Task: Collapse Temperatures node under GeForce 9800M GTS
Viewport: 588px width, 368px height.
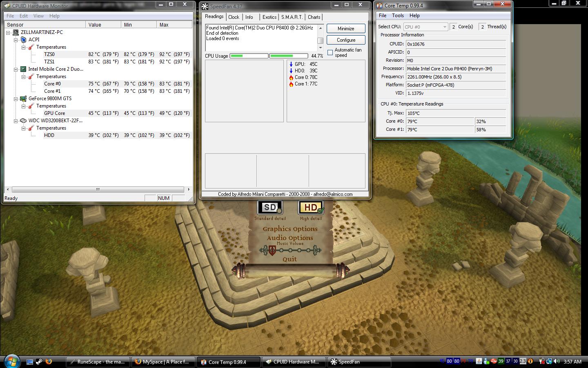Action: pos(24,106)
